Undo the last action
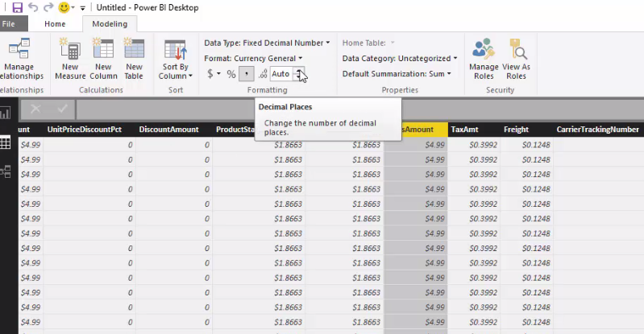This screenshot has height=334, width=644. click(33, 7)
